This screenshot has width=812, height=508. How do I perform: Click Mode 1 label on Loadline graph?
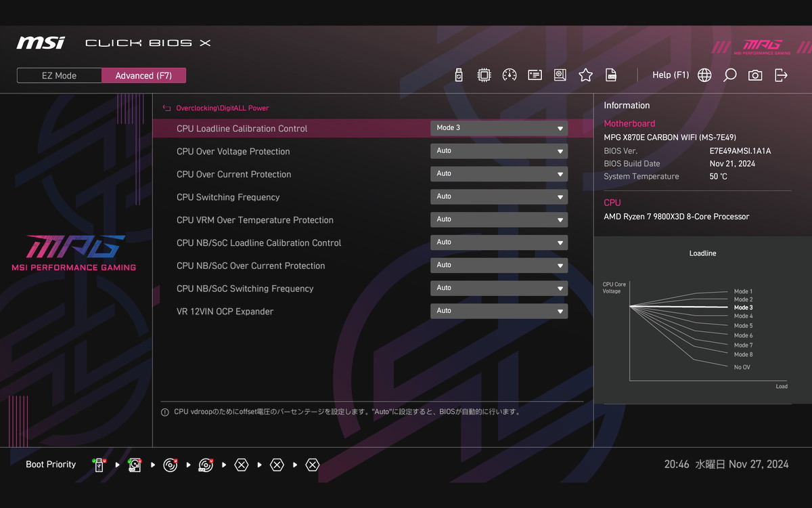tap(743, 291)
